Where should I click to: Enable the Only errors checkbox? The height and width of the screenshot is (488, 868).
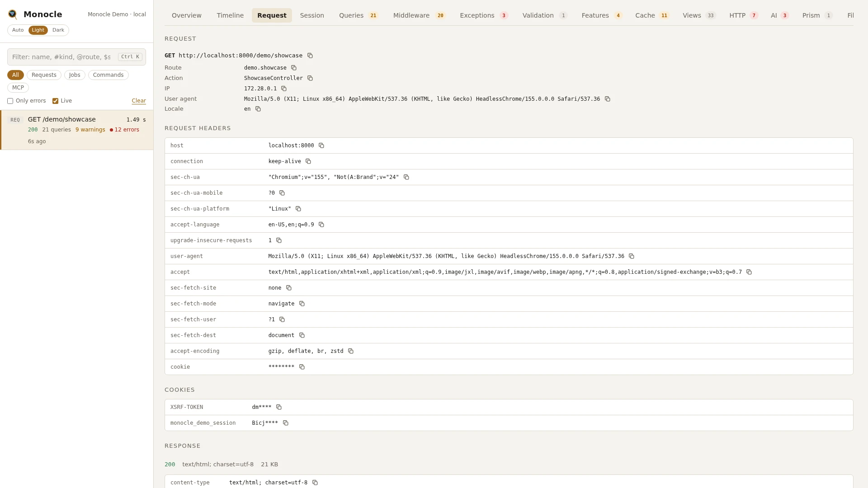(10, 101)
